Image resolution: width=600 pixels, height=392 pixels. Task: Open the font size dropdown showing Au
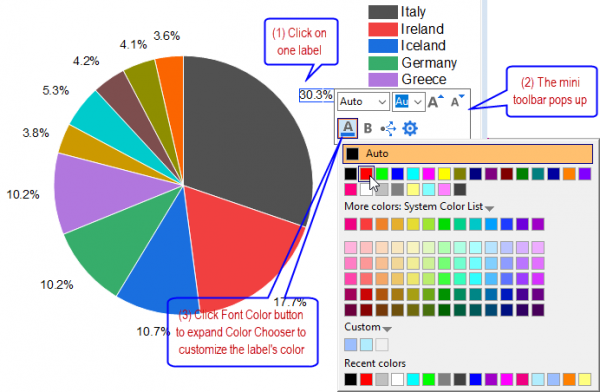coord(409,102)
